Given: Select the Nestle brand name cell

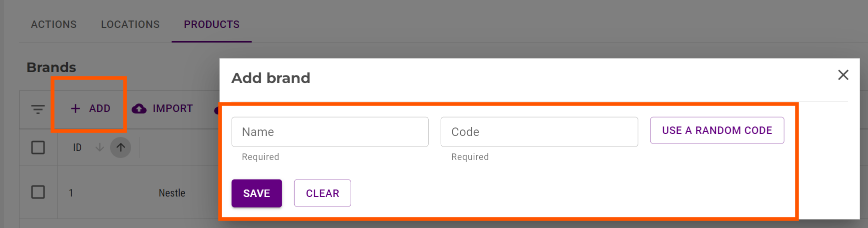Looking at the screenshot, I should [x=172, y=193].
